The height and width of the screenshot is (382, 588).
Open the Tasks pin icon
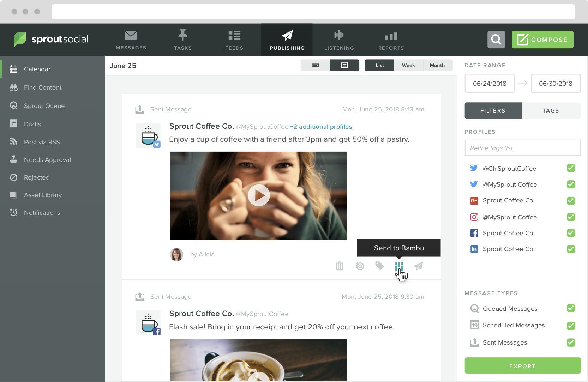182,35
